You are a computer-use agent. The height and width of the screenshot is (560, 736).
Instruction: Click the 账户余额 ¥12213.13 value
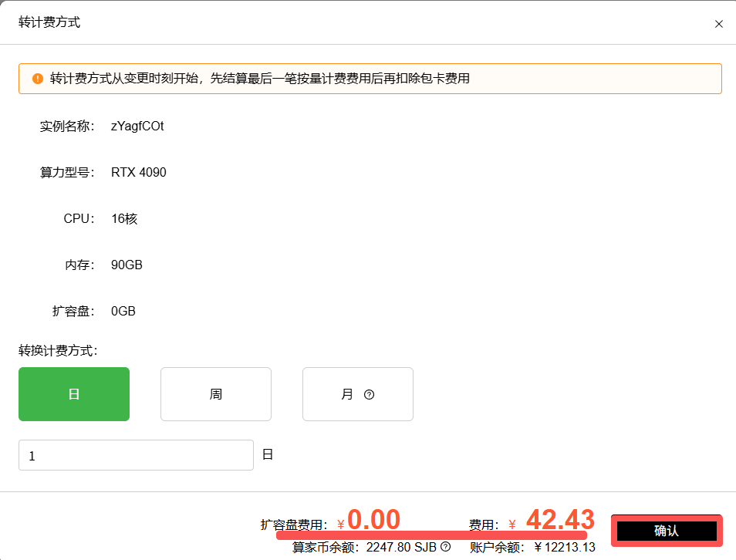[x=566, y=547]
